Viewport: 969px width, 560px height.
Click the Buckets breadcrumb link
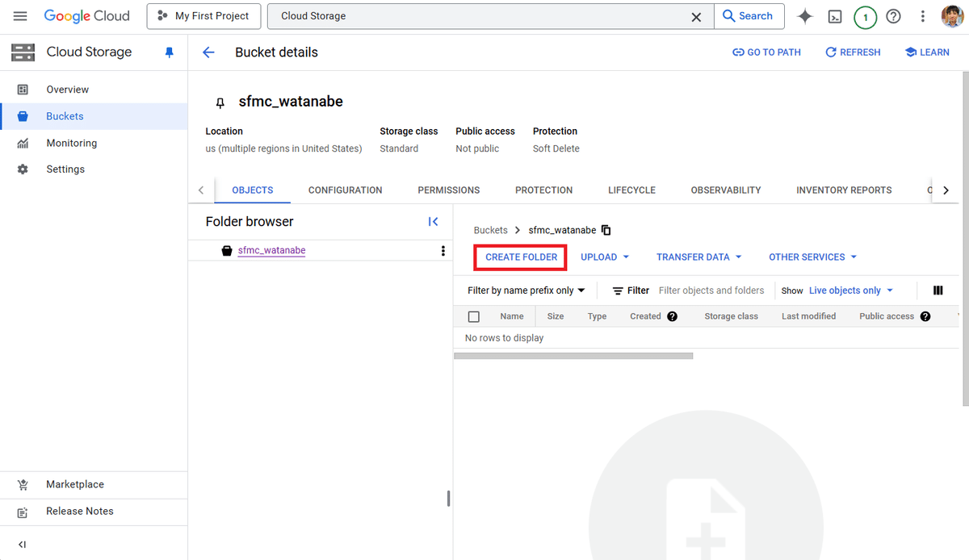coord(491,230)
